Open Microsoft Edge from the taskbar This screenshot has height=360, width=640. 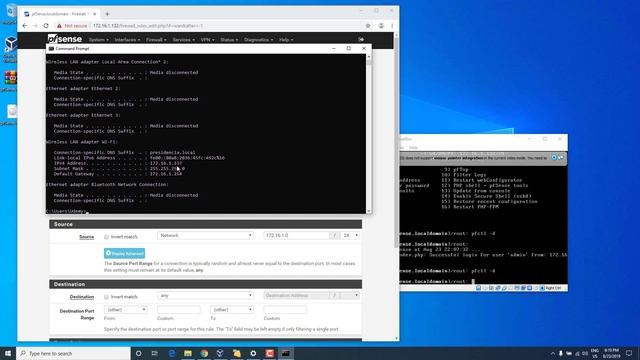point(171,353)
